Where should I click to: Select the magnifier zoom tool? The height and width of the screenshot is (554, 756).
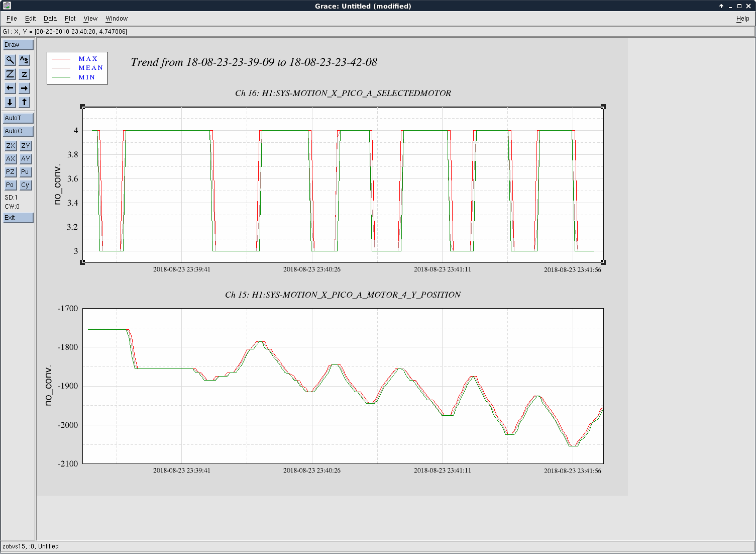tap(10, 60)
